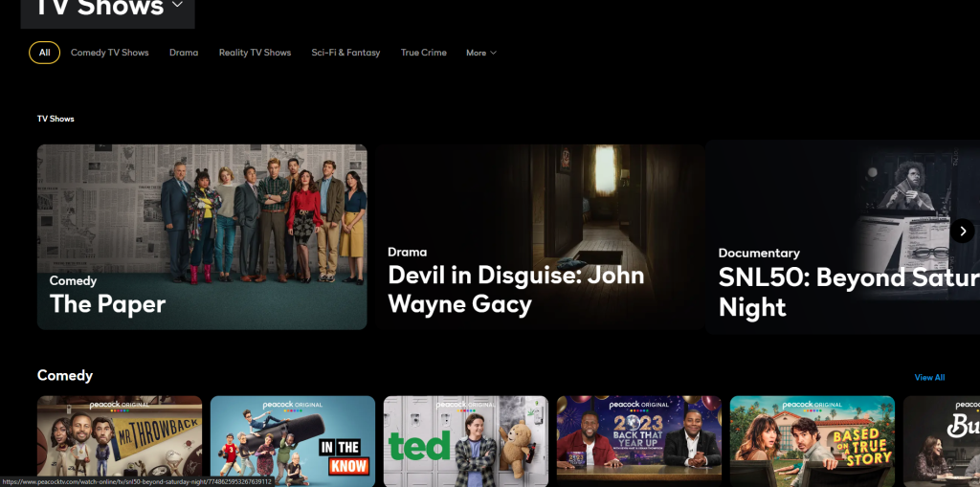Select the In the Know thumbnail
This screenshot has height=487, width=980.
click(x=293, y=438)
